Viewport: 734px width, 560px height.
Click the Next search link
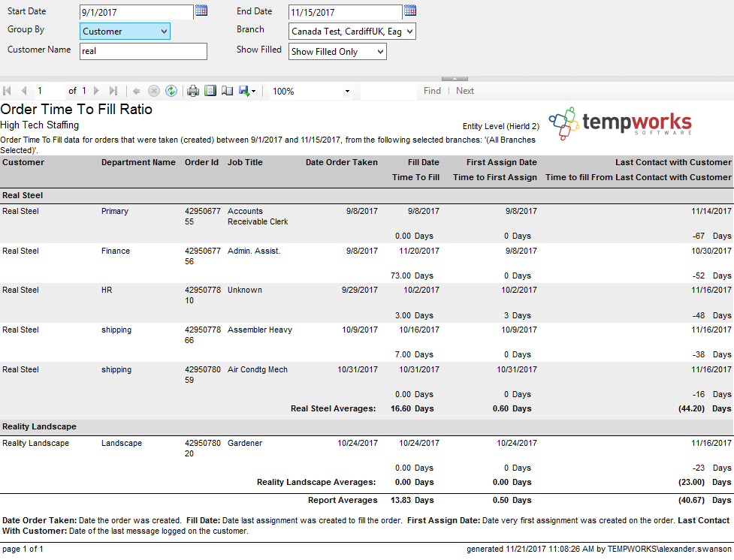coord(465,91)
